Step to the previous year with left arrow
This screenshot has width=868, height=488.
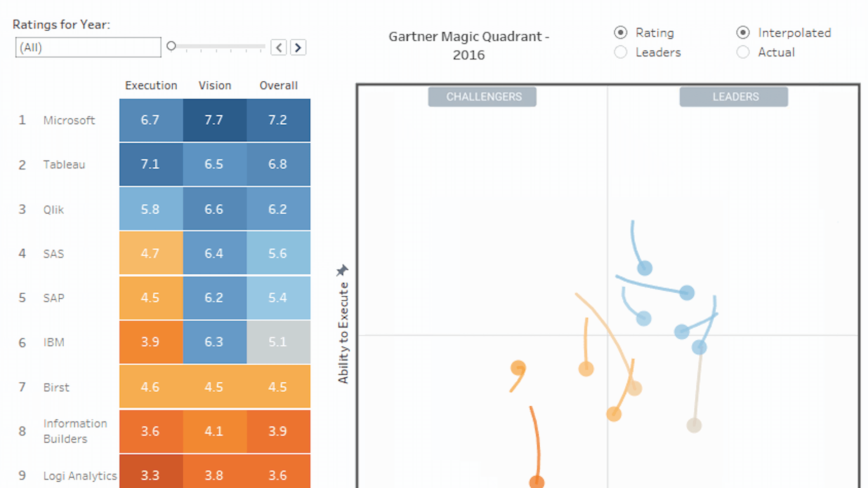click(x=279, y=47)
